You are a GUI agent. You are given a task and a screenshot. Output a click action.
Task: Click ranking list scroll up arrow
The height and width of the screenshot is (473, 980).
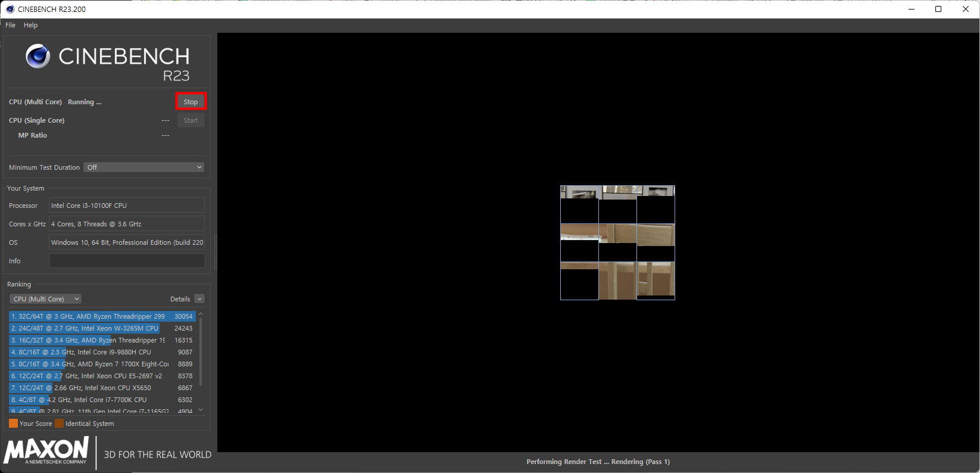tap(201, 313)
